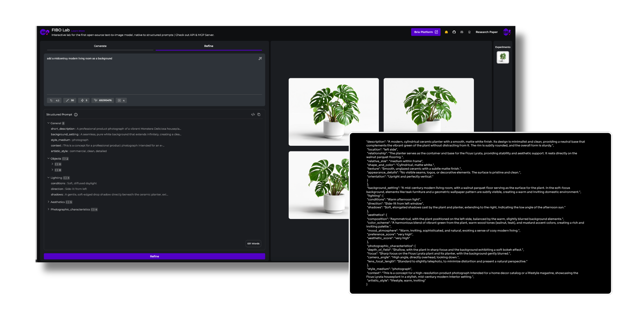Open the Bria Platform link
The image size is (644, 317).
coord(426,32)
